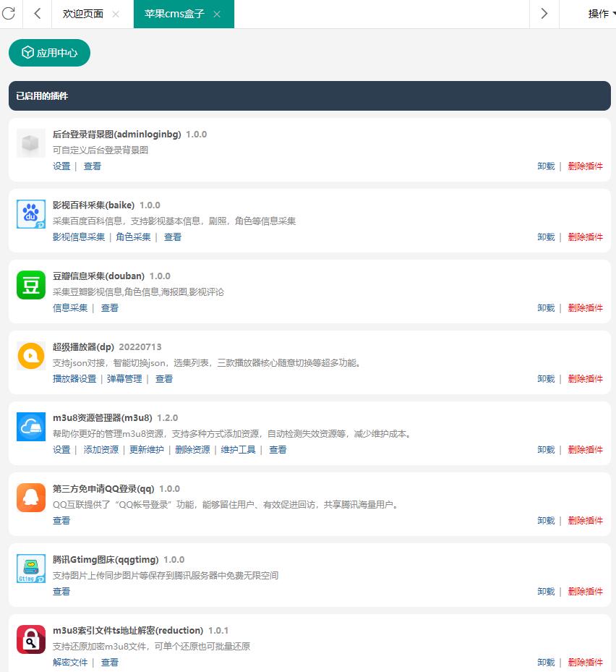This screenshot has height=672, width=616.
Task: Click 删除插件 for douban plugin
Action: tap(585, 308)
